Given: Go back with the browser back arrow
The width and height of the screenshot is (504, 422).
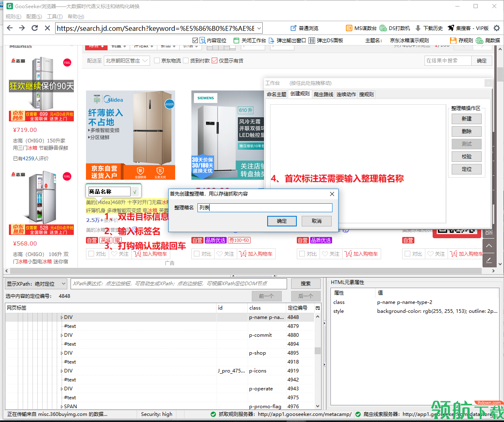Looking at the screenshot, I should click(10, 28).
